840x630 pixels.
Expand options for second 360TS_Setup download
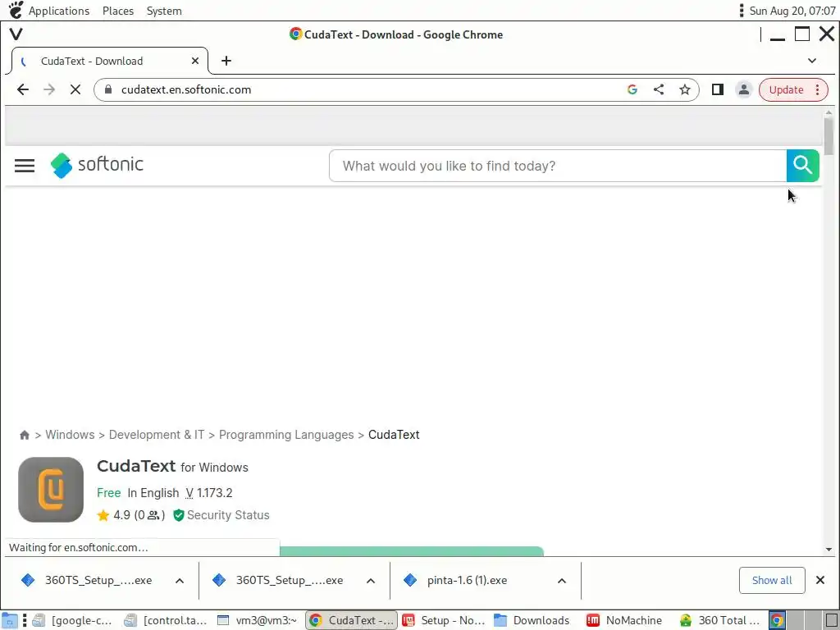coord(370,581)
